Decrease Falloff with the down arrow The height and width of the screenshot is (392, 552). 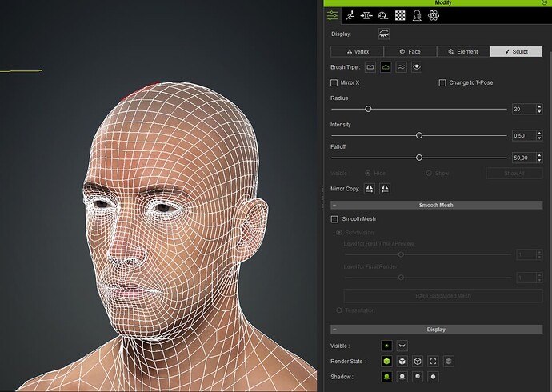pyautogui.click(x=539, y=160)
